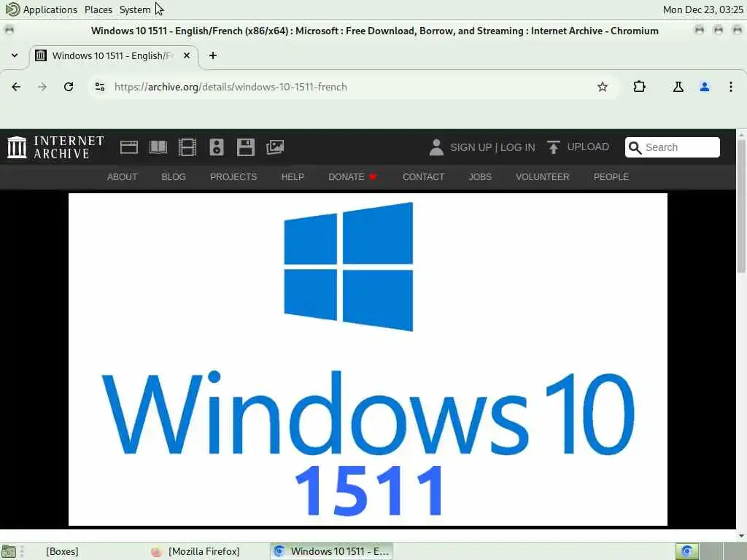Click the clock Mon Dec 23, 03:25
This screenshot has height=560, width=747.
pyautogui.click(x=703, y=9)
